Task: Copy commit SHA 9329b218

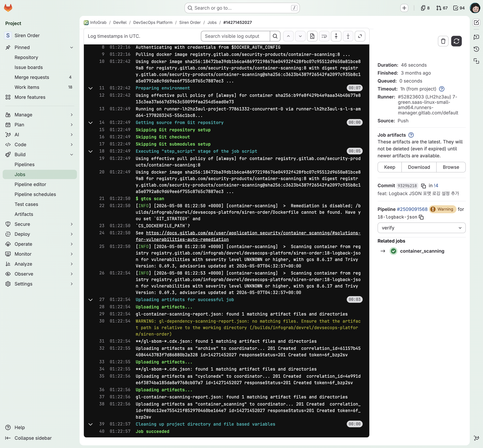Action: (423, 186)
